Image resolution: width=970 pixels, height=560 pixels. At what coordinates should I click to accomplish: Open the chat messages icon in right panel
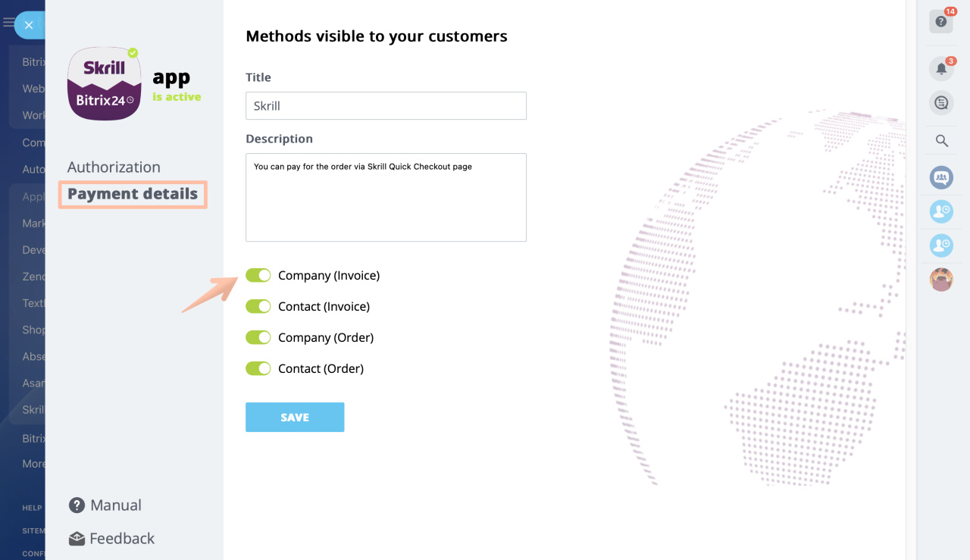941,102
